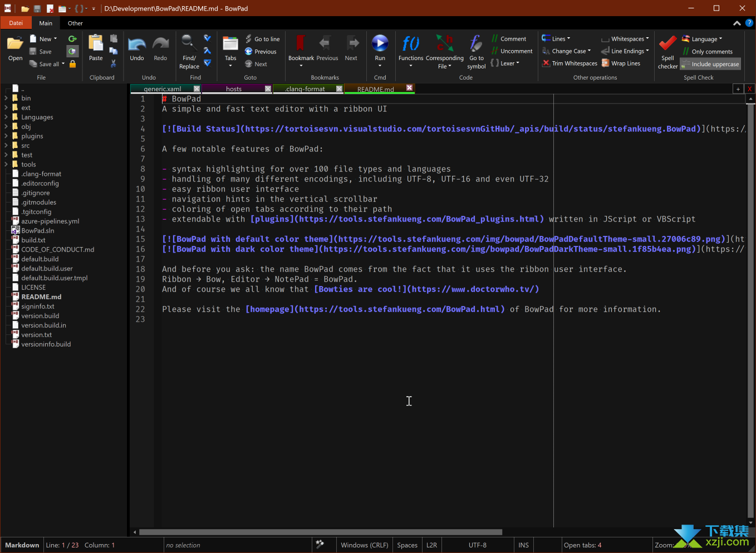Click Go to line
The height and width of the screenshot is (553, 756).
[x=263, y=39]
